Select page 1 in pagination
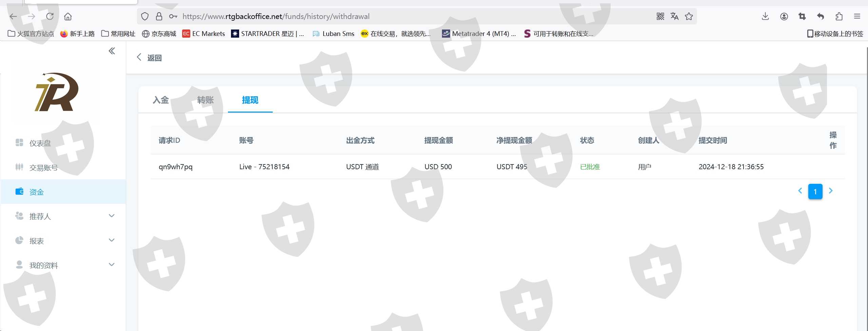This screenshot has height=331, width=868. pyautogui.click(x=815, y=192)
